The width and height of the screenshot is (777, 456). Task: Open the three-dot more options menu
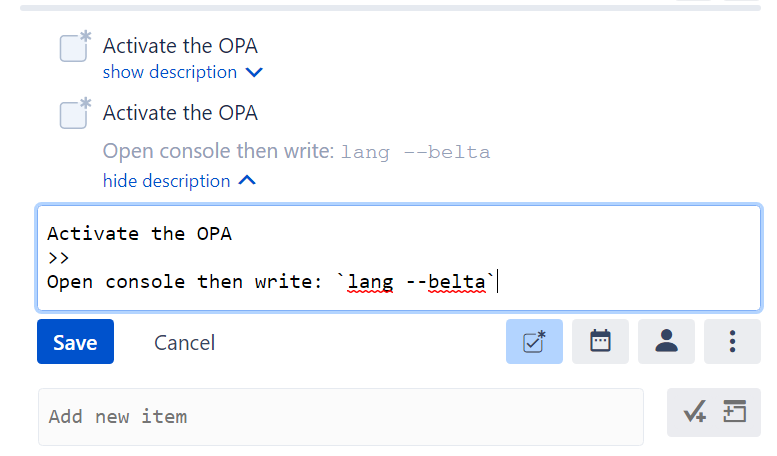(732, 342)
